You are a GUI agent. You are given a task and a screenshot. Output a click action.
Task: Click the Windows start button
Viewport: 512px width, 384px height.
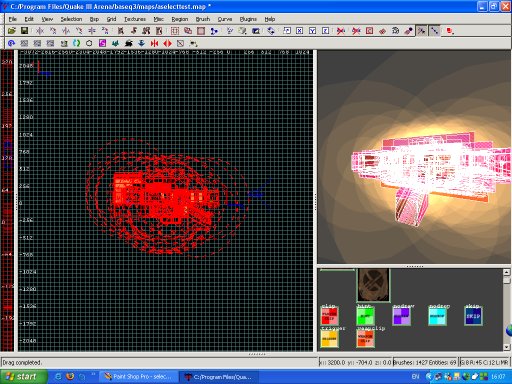23,377
